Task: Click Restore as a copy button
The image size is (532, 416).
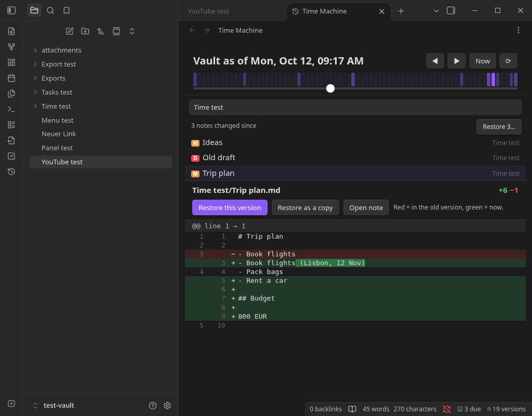Action: click(x=305, y=207)
